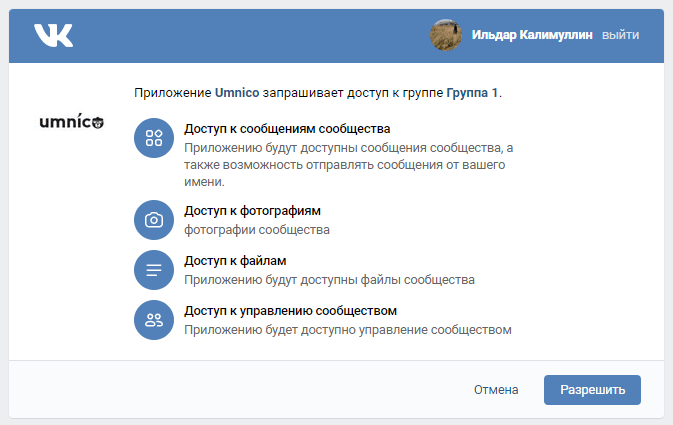Viewport: 673px width, 425px height.
Task: Click the community messages access icon
Action: tap(154, 138)
